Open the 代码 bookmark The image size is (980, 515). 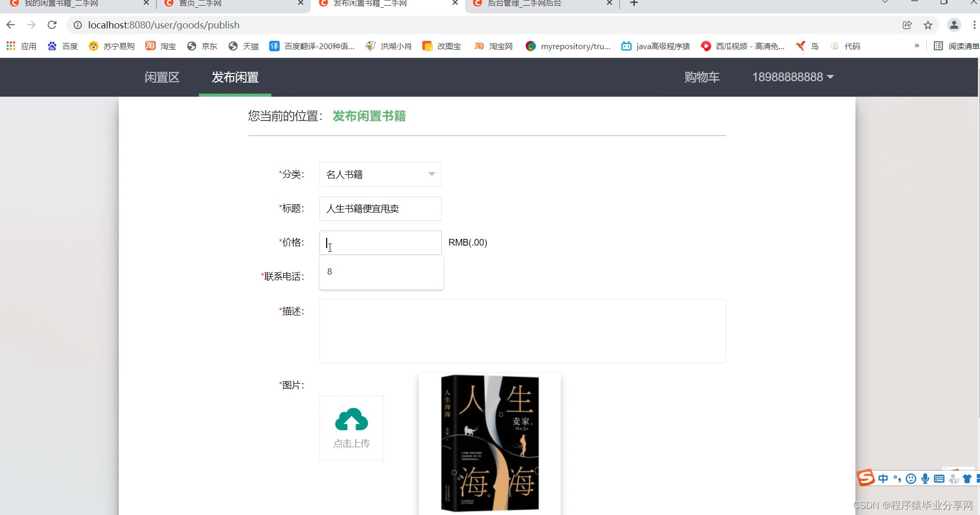(x=845, y=46)
